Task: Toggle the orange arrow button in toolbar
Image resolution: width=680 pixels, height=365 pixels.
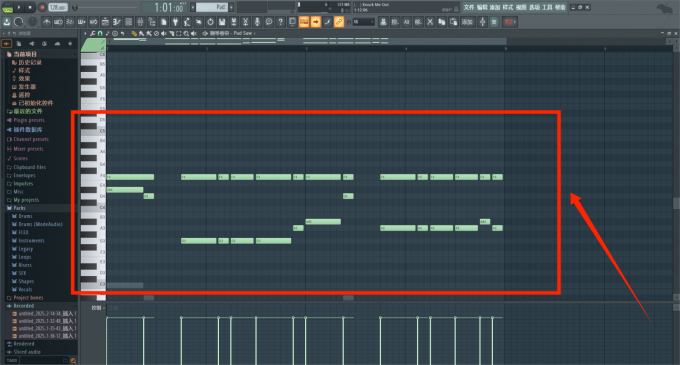Action: coord(316,22)
